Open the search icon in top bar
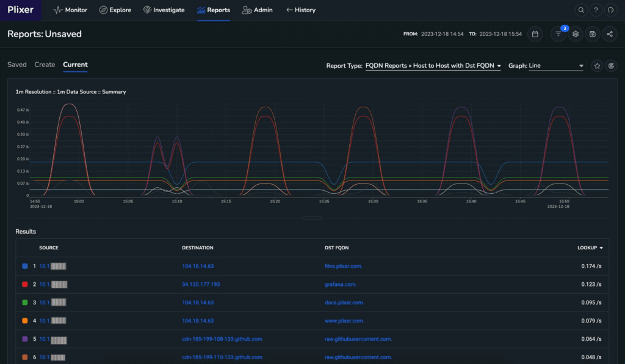625x364 pixels. 580,10
